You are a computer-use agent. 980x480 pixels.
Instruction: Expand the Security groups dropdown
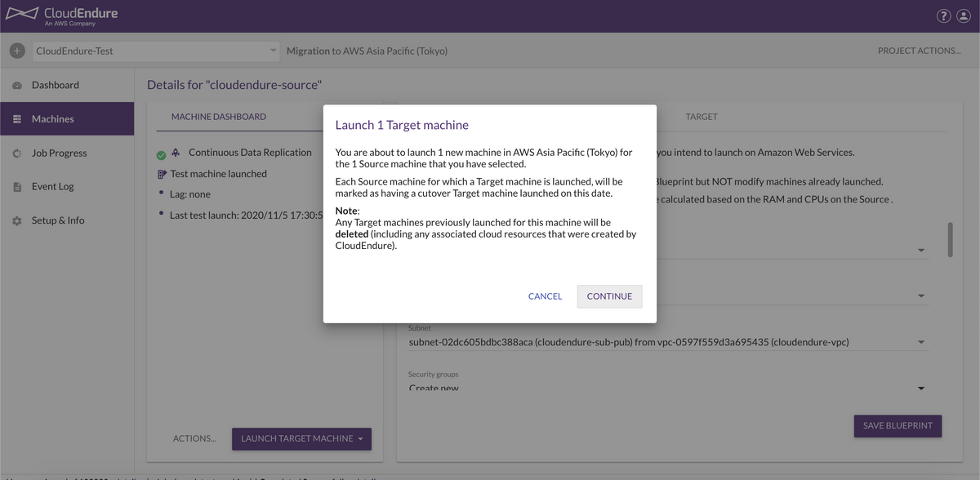coord(668,388)
